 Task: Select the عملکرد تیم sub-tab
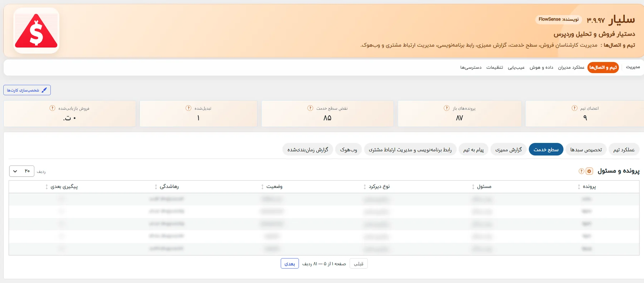[624, 150]
